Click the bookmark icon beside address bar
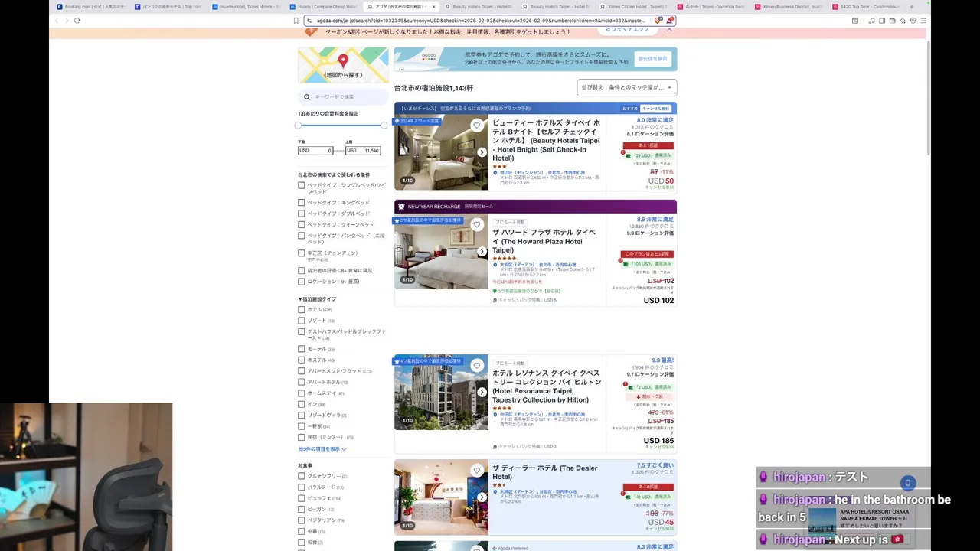 coord(296,21)
